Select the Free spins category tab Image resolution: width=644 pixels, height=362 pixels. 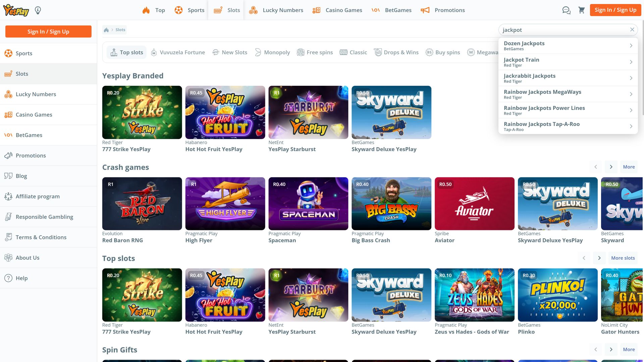(x=315, y=52)
